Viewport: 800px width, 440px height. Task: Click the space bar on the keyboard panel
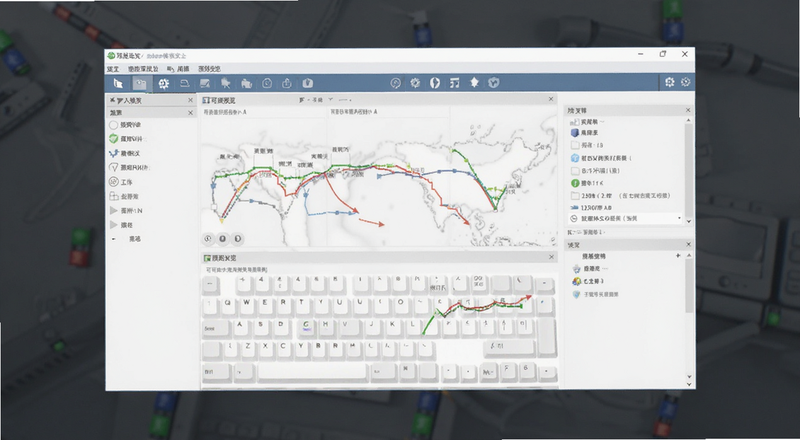pos(312,372)
